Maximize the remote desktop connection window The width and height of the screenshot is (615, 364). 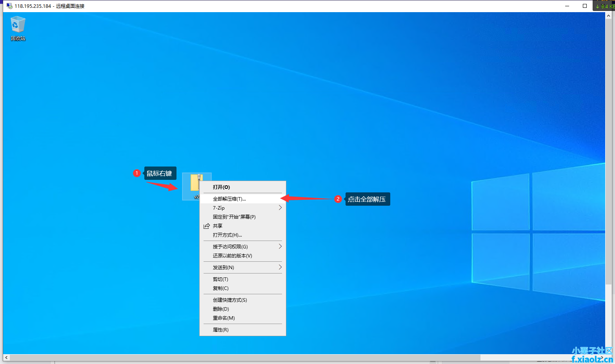click(585, 6)
